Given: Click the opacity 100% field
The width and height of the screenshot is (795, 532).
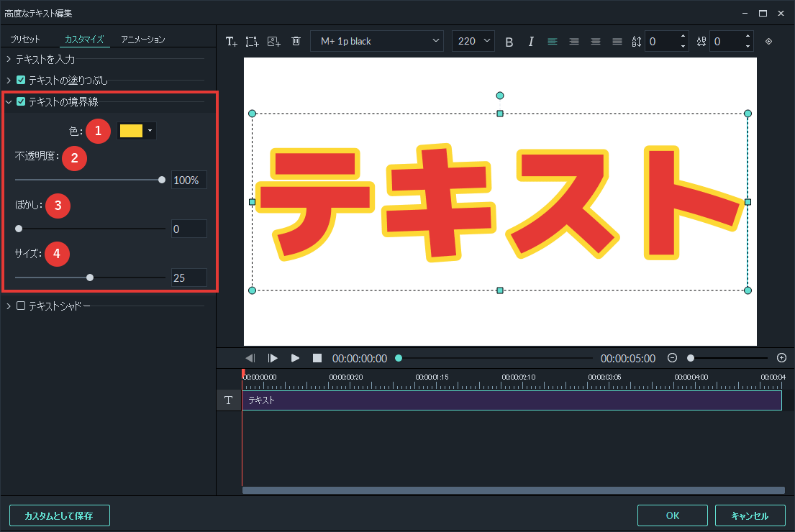Looking at the screenshot, I should pyautogui.click(x=188, y=180).
